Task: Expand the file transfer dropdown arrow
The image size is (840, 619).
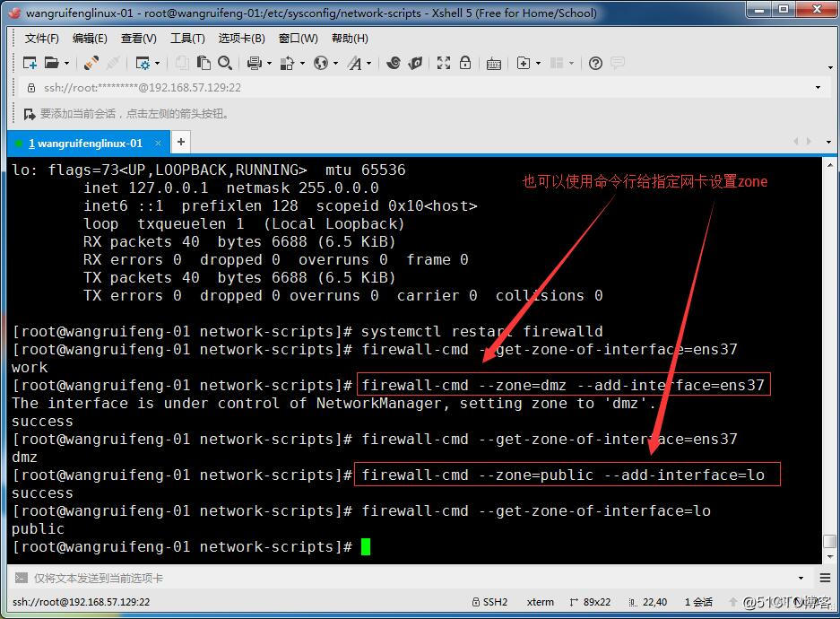Action: tap(303, 64)
